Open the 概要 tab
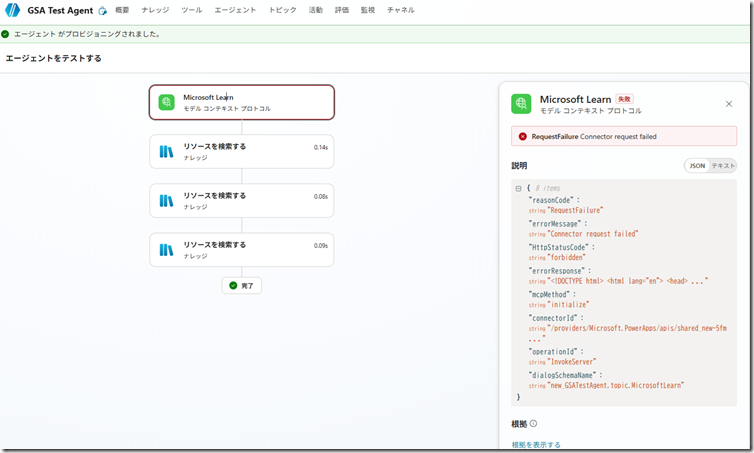The image size is (754, 453). point(122,10)
